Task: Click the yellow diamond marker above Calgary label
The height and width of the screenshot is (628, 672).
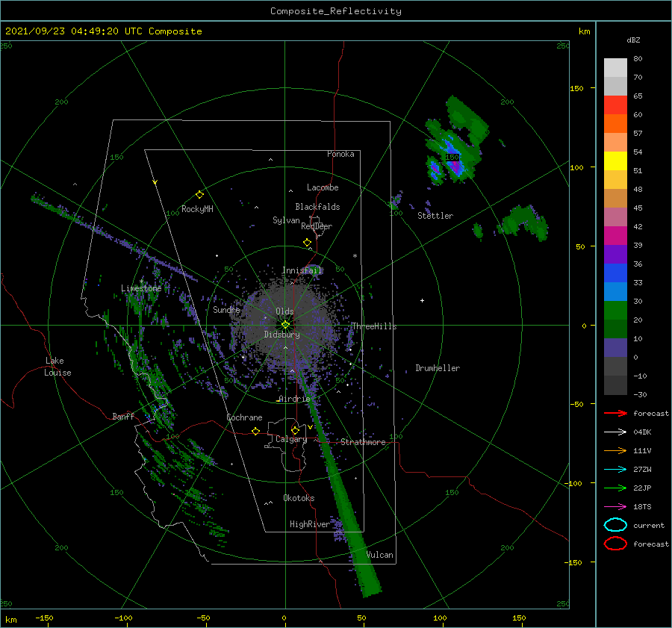Action: click(x=295, y=430)
